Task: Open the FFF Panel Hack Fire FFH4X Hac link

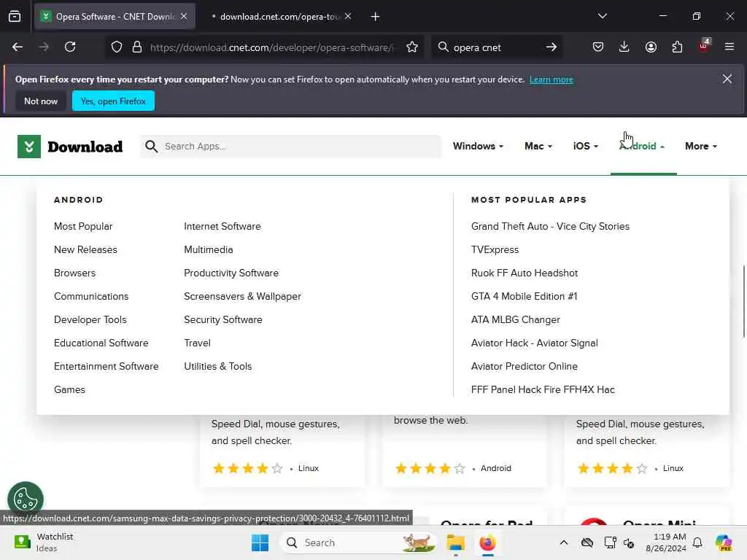Action: pos(543,390)
